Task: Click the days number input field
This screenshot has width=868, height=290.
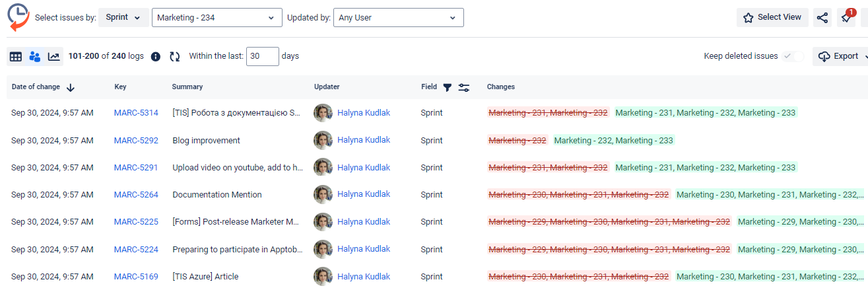Action: pos(262,56)
